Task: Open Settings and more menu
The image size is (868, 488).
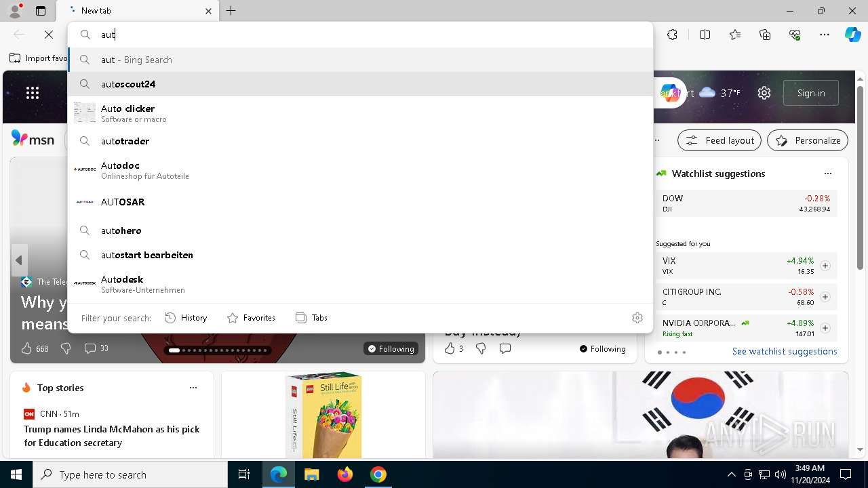Action: coord(825,35)
